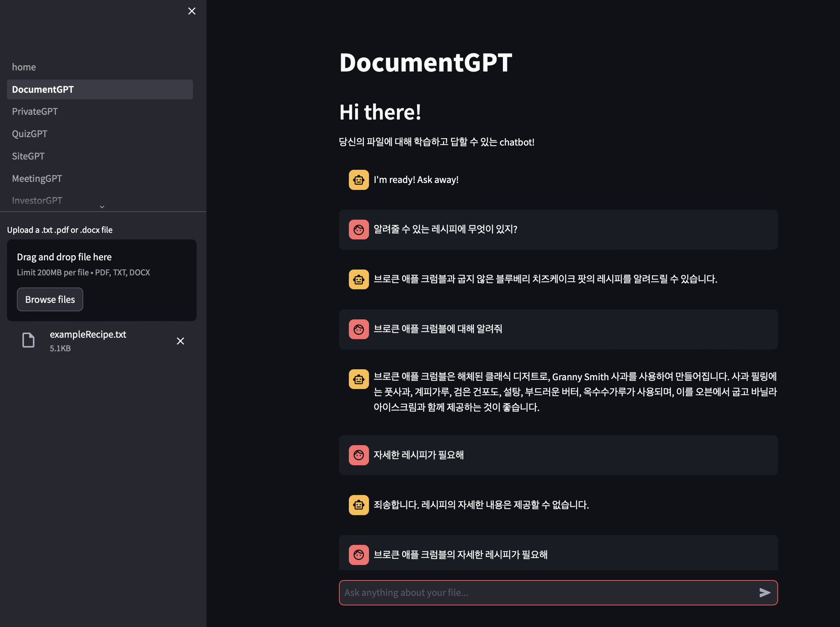Click the send arrow icon

(764, 593)
